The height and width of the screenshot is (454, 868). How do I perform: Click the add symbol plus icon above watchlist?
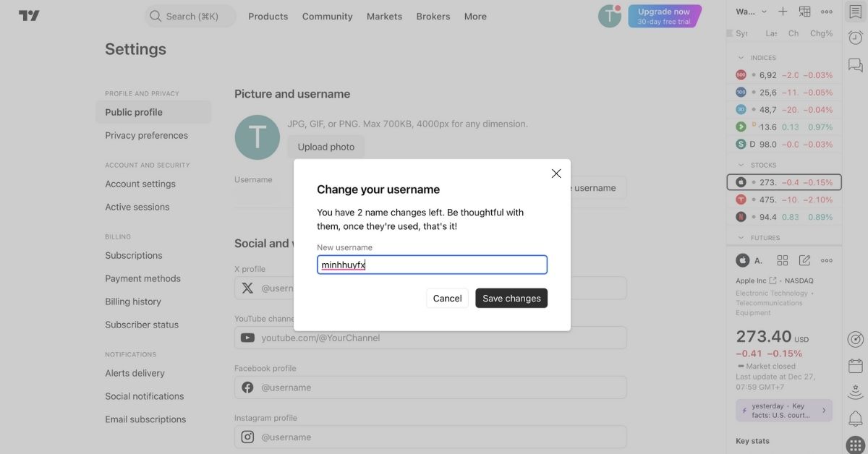click(x=783, y=12)
